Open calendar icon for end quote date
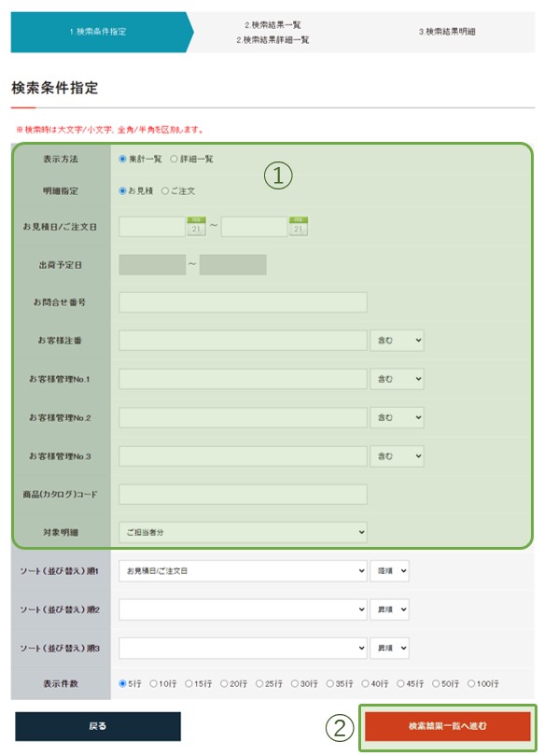The image size is (544, 756). (x=299, y=226)
